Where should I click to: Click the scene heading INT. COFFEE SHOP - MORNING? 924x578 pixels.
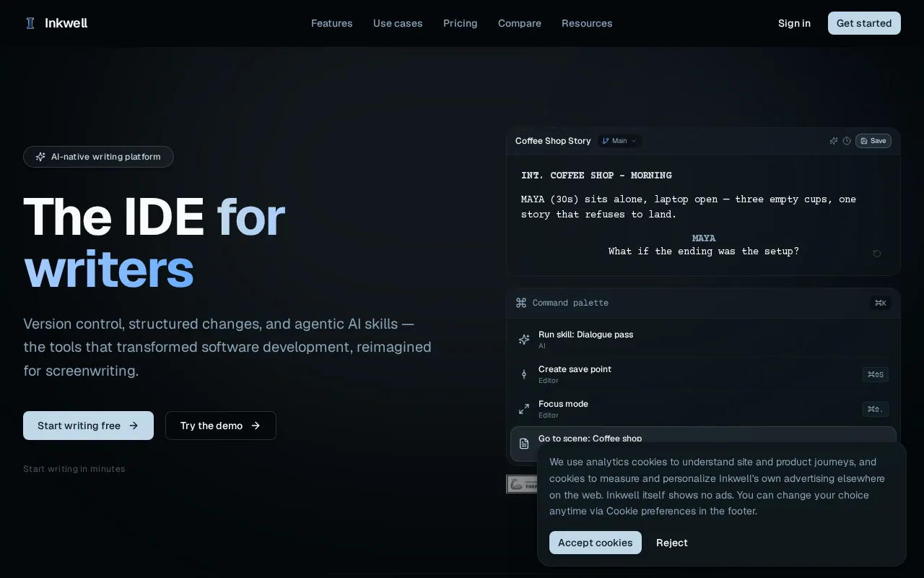pos(596,176)
